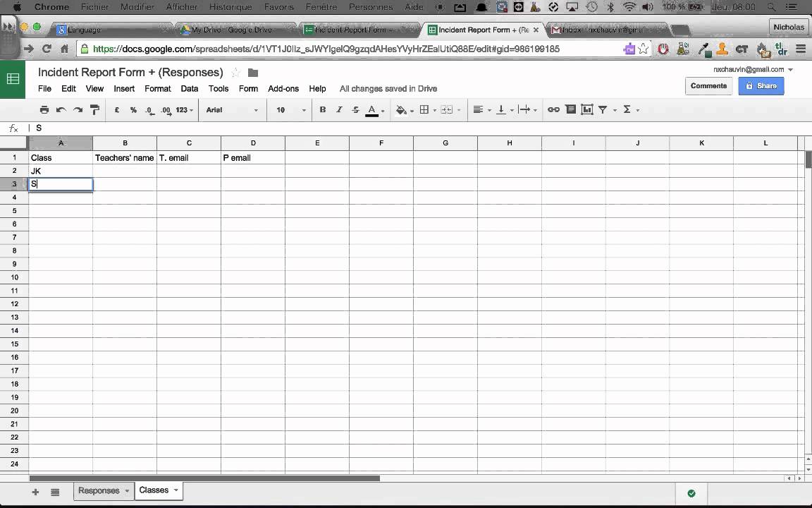Viewport: 812px width, 508px height.
Task: Click the document title Incident Report Form
Action: pos(130,73)
